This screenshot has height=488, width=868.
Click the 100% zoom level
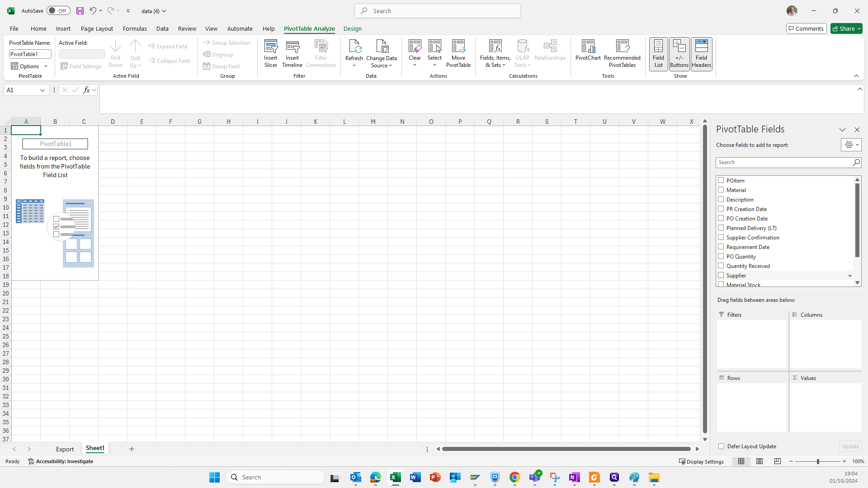(x=858, y=461)
